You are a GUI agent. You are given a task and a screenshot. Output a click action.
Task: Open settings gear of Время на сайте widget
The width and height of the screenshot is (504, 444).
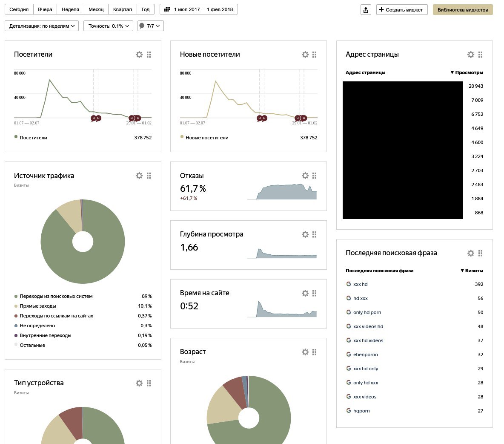[305, 293]
